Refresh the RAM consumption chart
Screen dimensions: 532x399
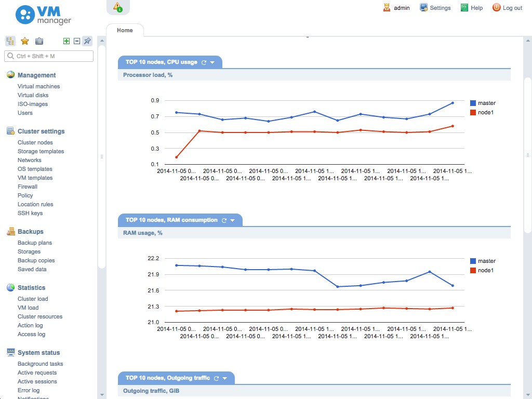(224, 220)
